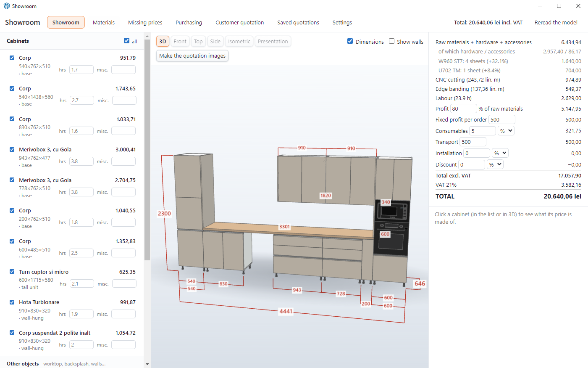This screenshot has height=368, width=588.
Task: Open Presentation view mode
Action: coord(273,41)
